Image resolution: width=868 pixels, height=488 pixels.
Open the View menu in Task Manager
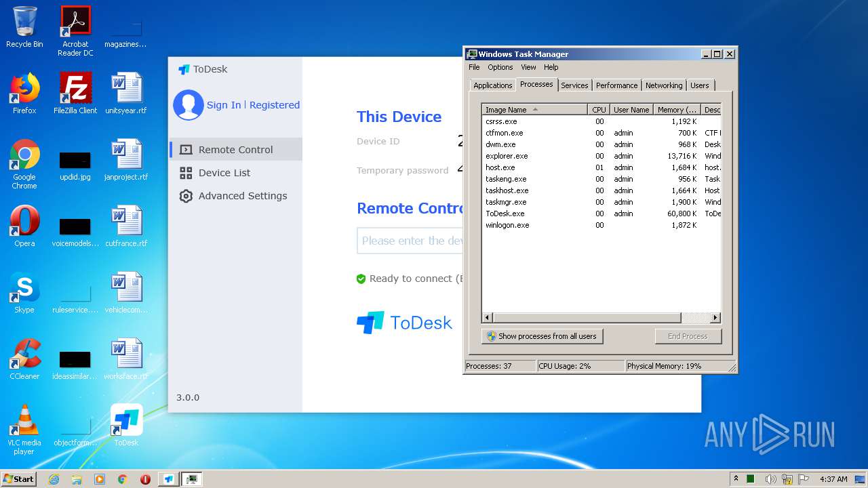click(x=528, y=67)
